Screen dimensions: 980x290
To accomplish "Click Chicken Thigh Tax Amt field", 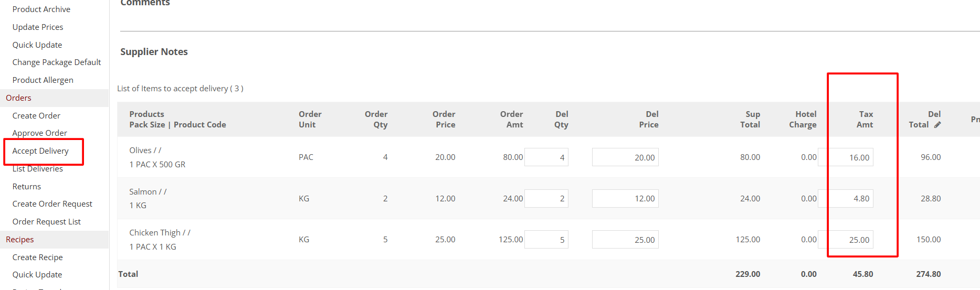I will 850,240.
